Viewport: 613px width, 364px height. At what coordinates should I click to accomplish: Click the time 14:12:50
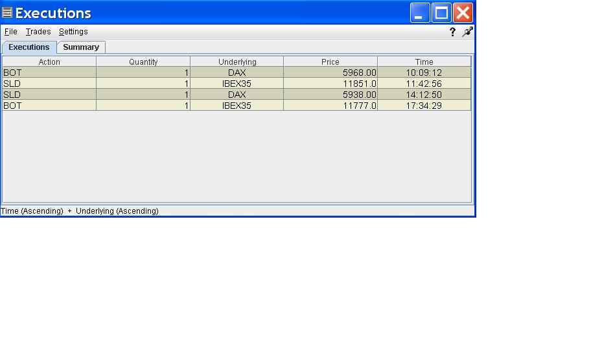(x=424, y=94)
